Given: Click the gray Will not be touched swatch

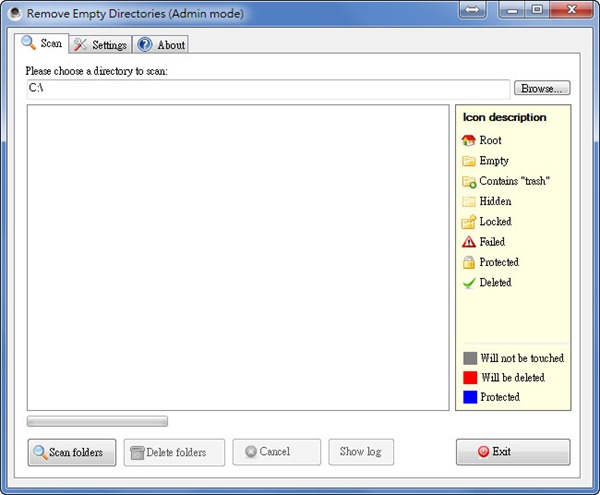Looking at the screenshot, I should (470, 358).
